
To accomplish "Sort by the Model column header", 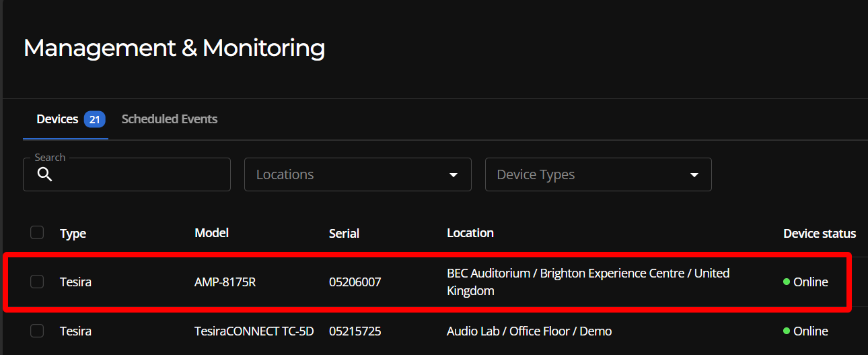I will coord(211,233).
